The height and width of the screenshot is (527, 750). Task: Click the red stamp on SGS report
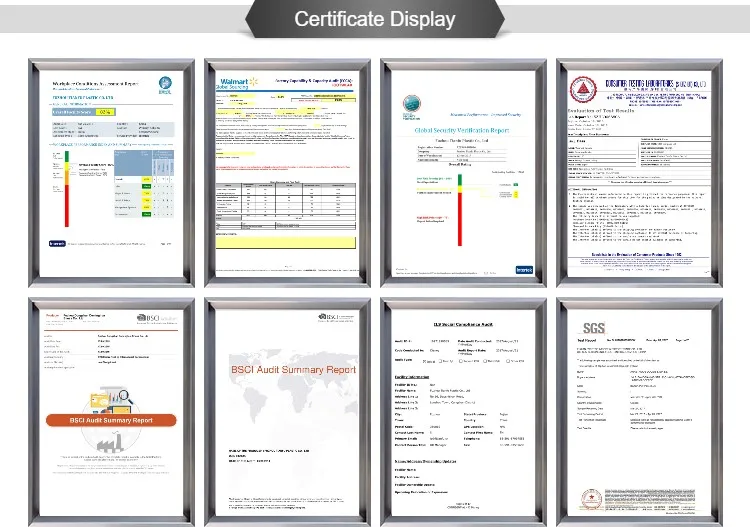pyautogui.click(x=591, y=500)
